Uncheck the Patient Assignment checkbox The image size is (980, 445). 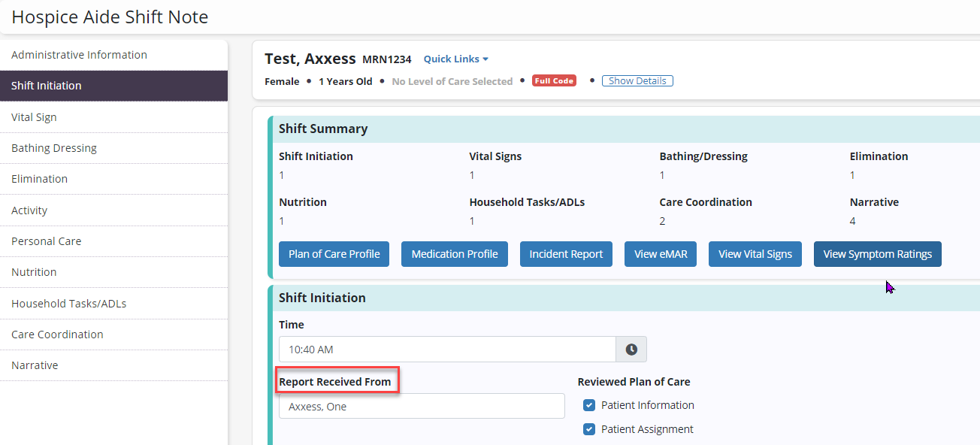(x=590, y=430)
